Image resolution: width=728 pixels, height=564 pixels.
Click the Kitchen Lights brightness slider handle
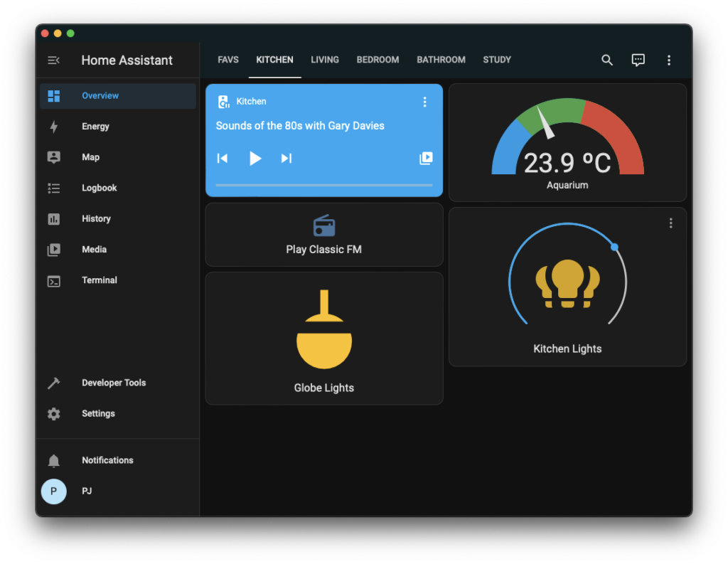614,247
